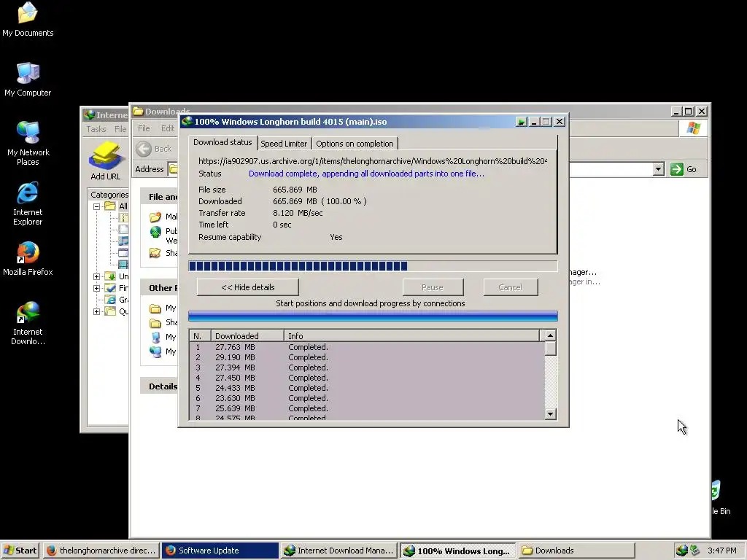Collapse the All Downloads tree node
Viewport: 747px width, 560px height.
coord(97,206)
